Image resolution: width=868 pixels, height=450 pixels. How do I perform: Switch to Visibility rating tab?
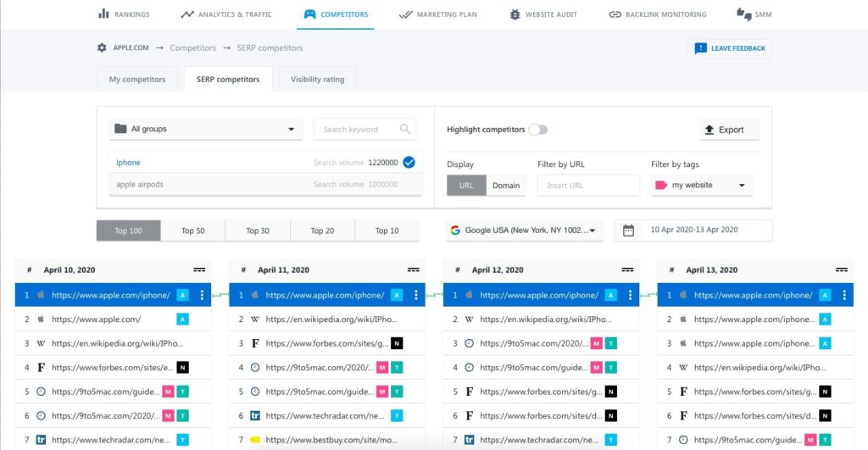point(317,79)
